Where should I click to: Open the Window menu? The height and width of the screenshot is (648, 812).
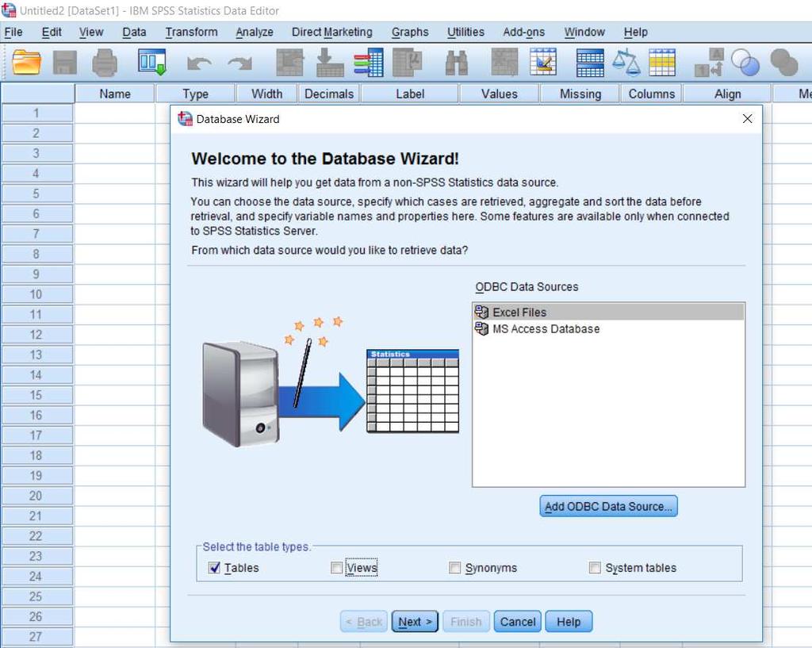[x=584, y=32]
